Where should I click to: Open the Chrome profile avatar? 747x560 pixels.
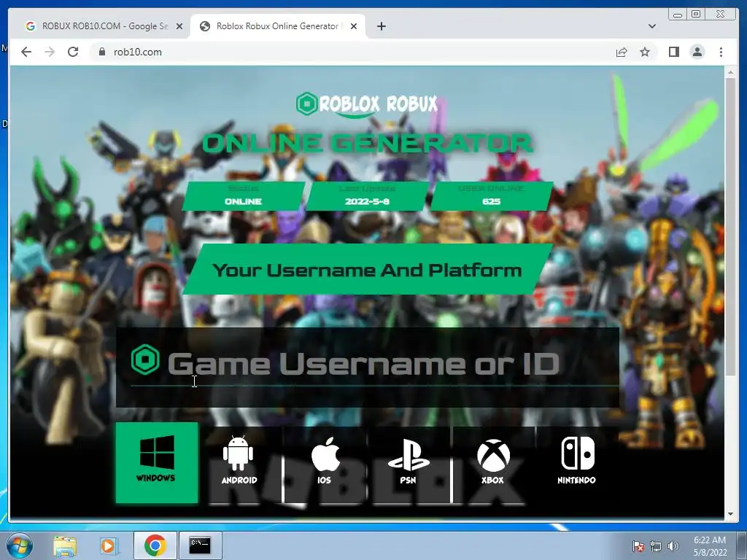697,52
